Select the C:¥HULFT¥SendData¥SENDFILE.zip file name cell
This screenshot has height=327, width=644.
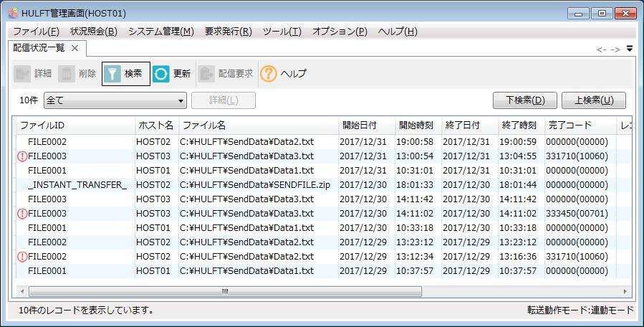click(255, 185)
